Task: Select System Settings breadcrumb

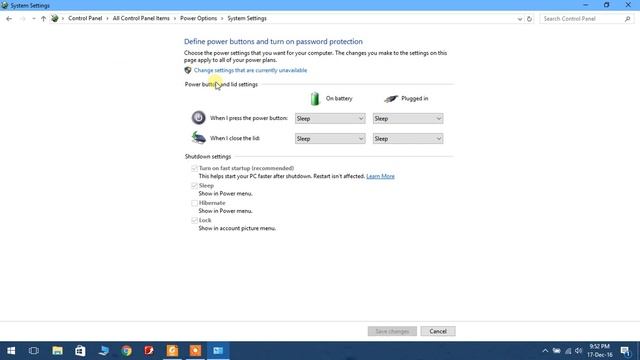Action: [x=247, y=18]
